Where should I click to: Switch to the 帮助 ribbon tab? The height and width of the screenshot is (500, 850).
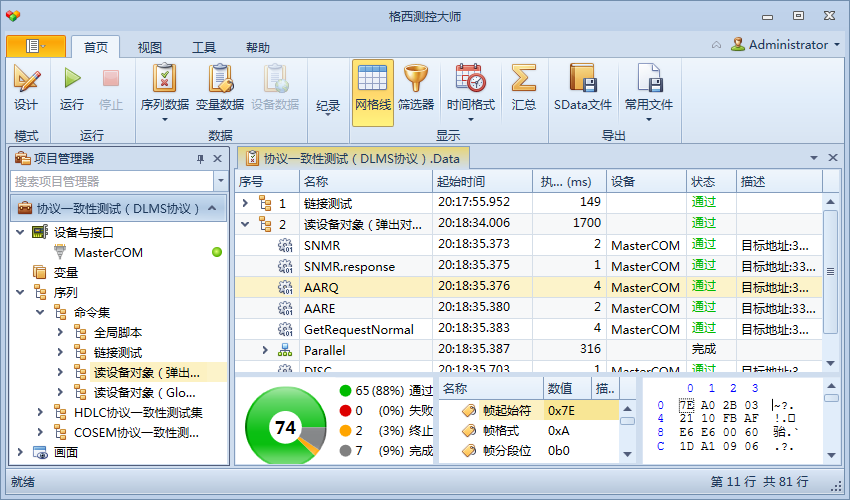pos(257,48)
